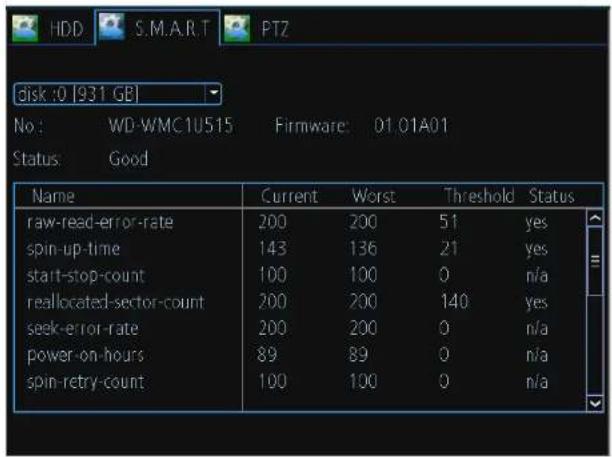Click power-on-hours current value 89
The image size is (612, 457).
267,355
